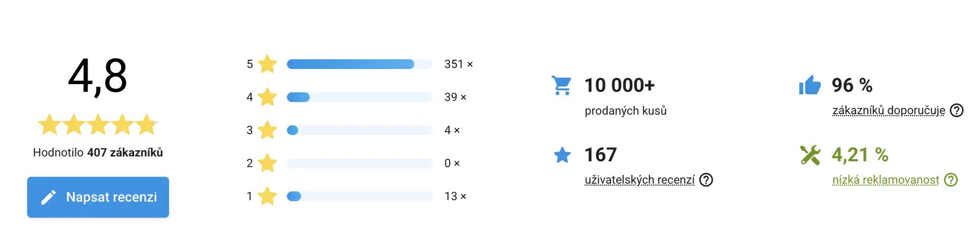
Task: Filter by the 5-star rating bar
Action: 359,64
